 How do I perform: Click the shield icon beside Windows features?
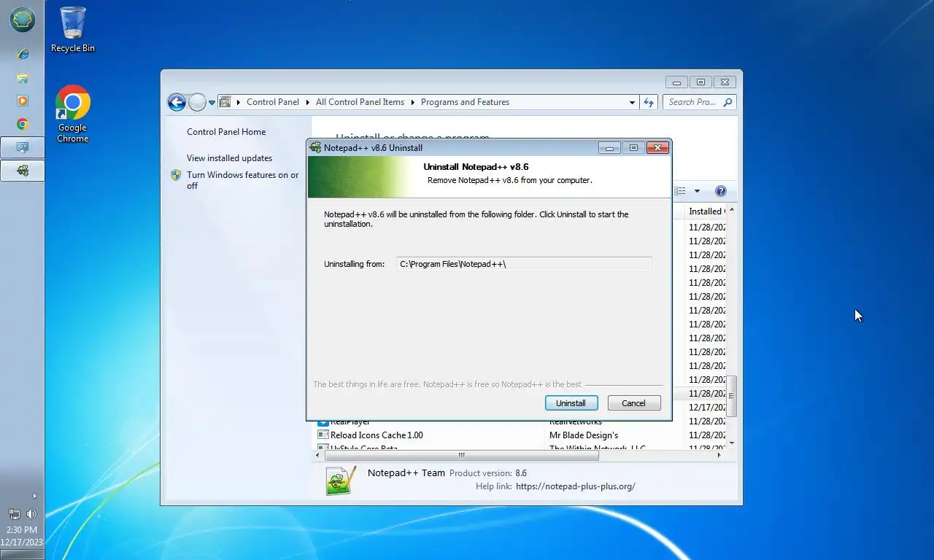pos(176,175)
